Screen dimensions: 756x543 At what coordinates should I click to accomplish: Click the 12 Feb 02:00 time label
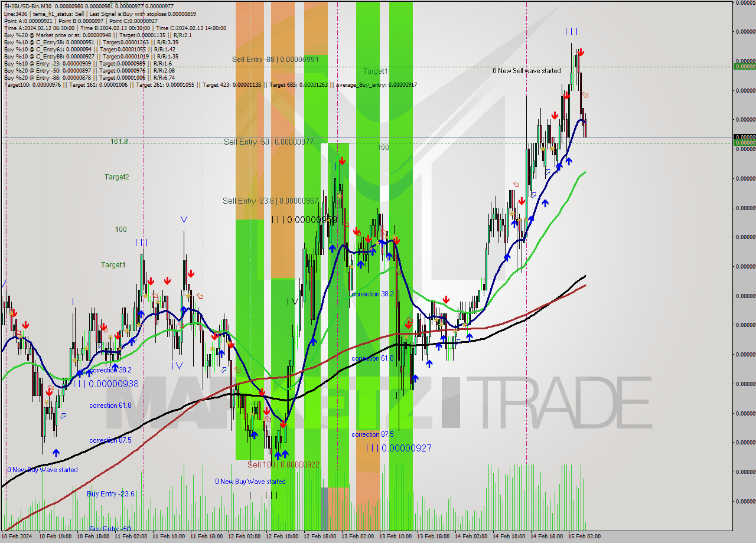pos(244,537)
